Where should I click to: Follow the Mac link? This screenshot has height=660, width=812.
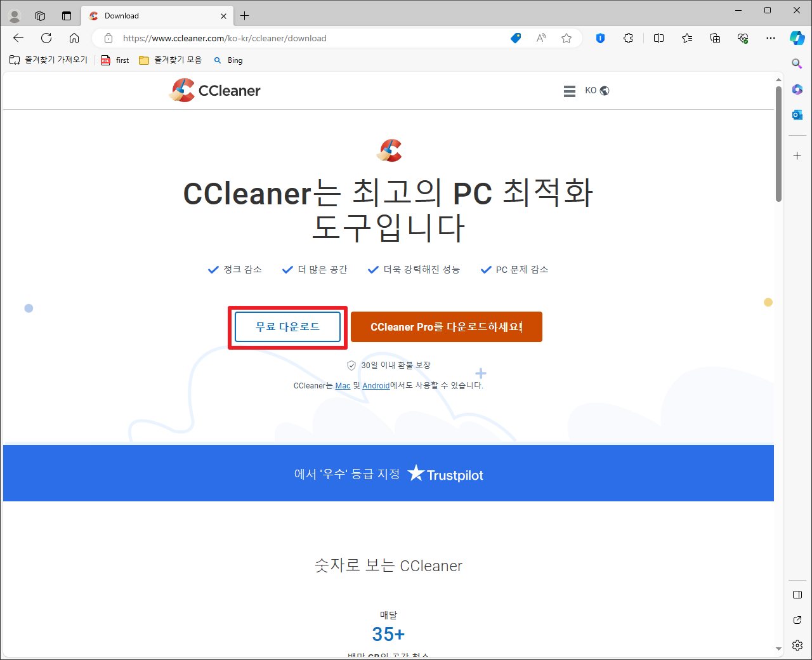click(x=343, y=386)
